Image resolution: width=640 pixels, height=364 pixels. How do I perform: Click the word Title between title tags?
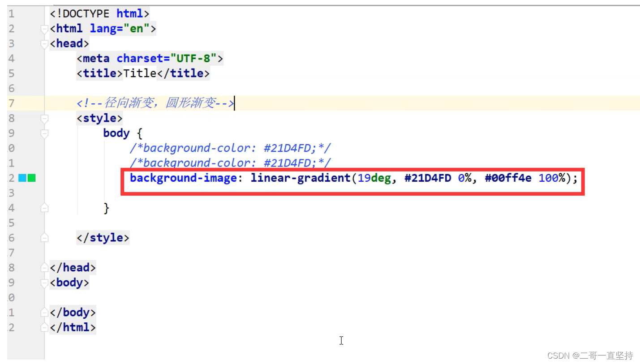click(x=140, y=73)
